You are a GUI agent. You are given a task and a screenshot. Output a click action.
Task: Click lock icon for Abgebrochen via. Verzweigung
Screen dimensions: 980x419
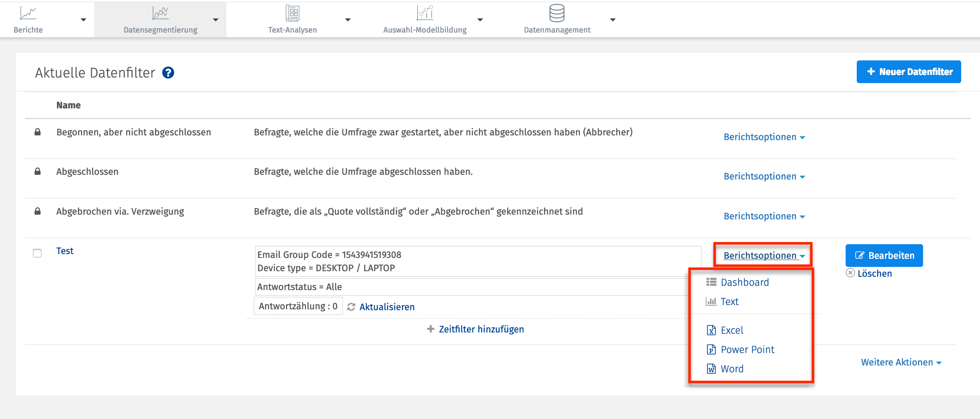click(x=38, y=211)
